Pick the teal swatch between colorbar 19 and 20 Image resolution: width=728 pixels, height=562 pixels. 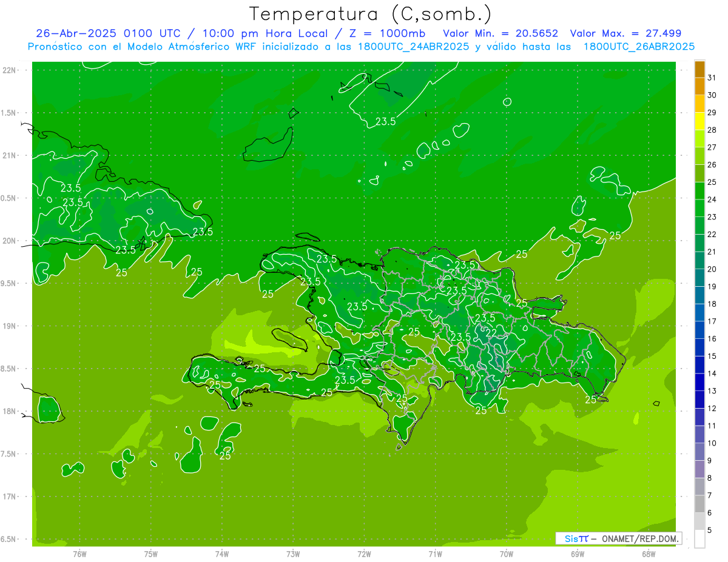tap(699, 278)
